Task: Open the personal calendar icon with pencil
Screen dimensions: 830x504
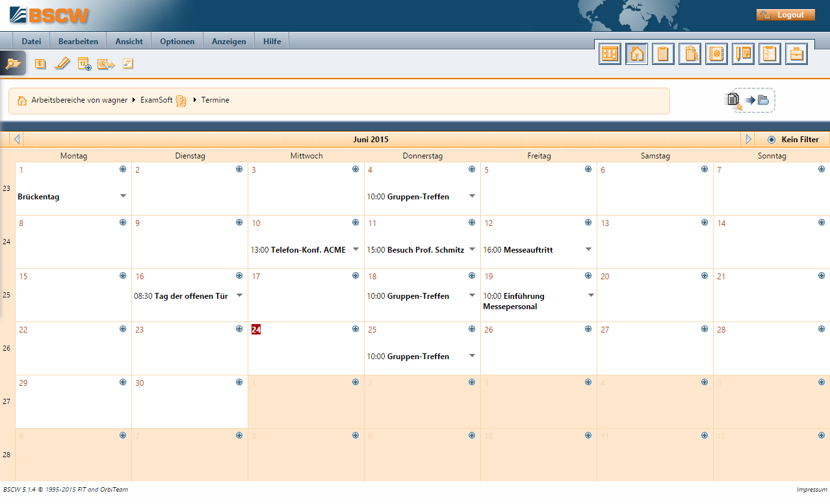Action: click(x=743, y=54)
